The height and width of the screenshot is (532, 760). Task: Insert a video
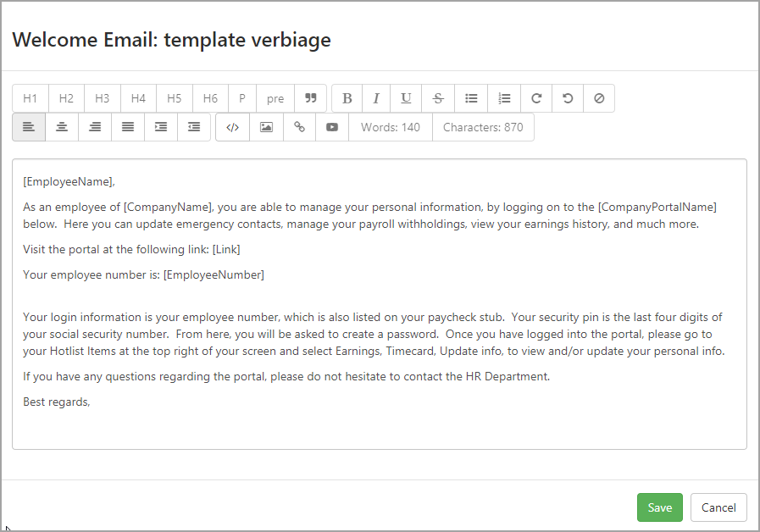(x=332, y=127)
